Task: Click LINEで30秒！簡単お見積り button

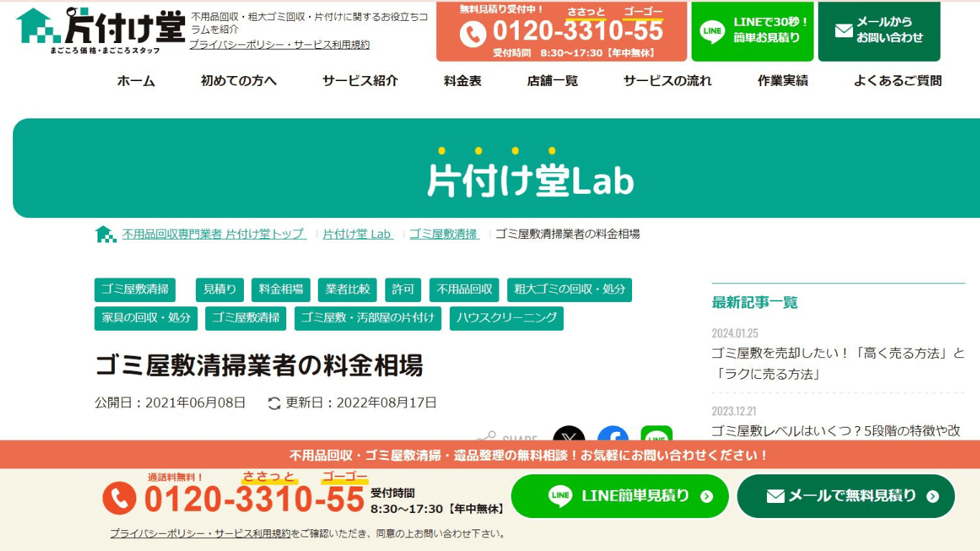Action: (x=753, y=31)
